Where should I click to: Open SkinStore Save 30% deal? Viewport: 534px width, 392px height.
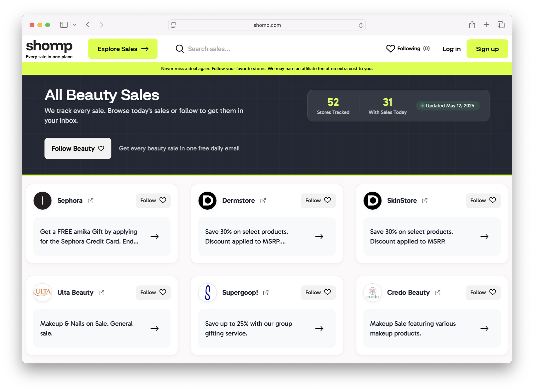click(432, 236)
